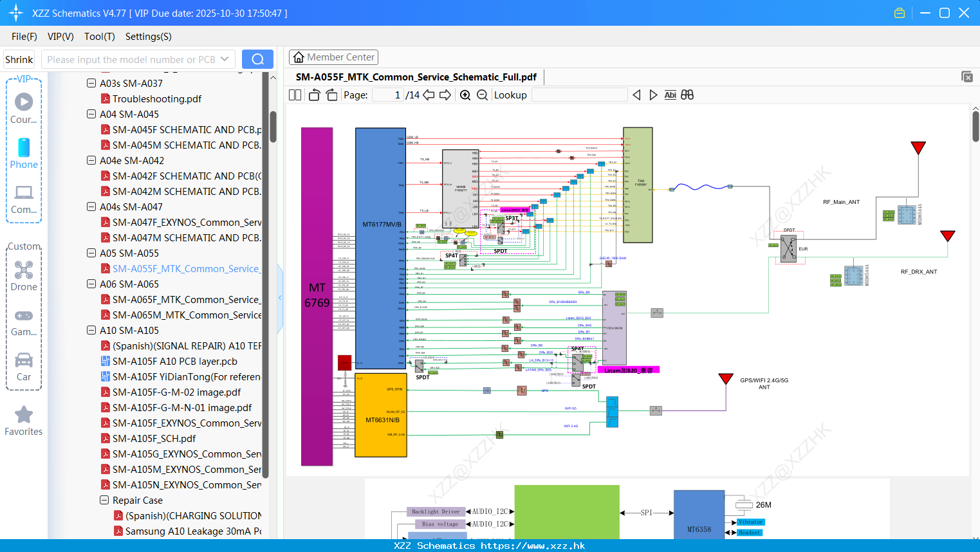Open SM-A065F_MTK_Common_Service file
This screenshot has width=980, height=552.
point(187,299)
